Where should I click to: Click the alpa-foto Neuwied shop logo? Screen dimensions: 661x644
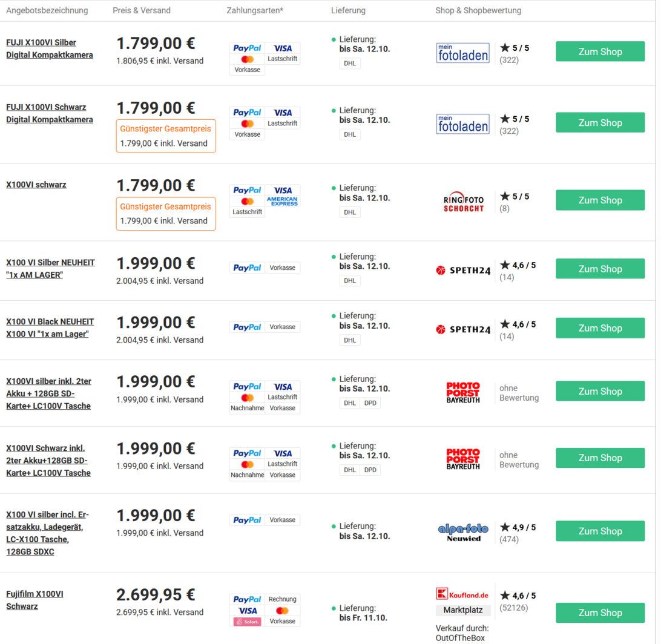coord(463,533)
